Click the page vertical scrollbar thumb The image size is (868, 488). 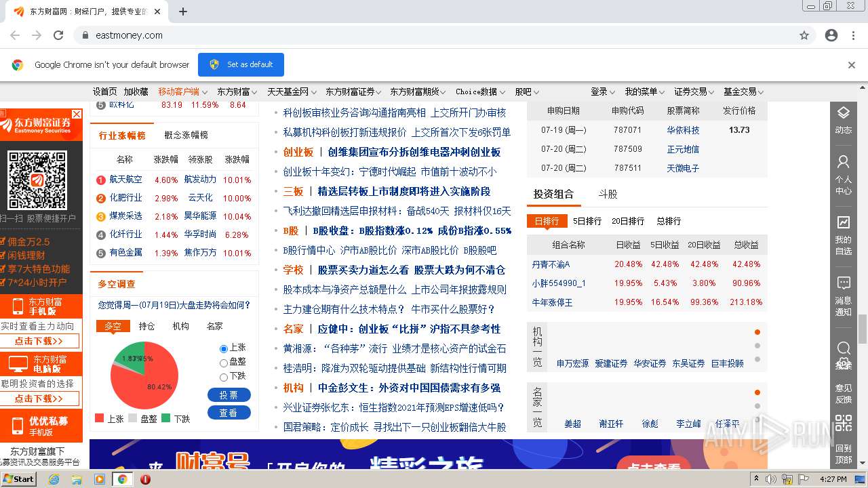coord(862,329)
